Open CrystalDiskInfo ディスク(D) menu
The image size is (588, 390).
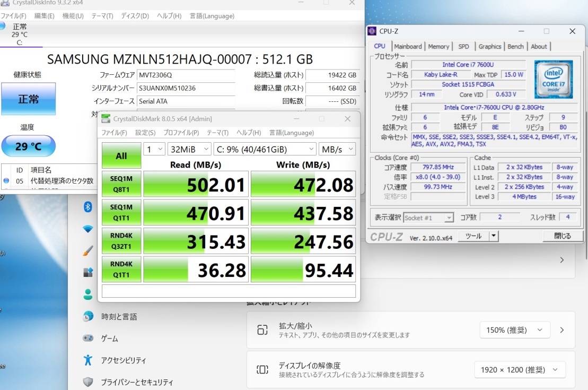135,16
